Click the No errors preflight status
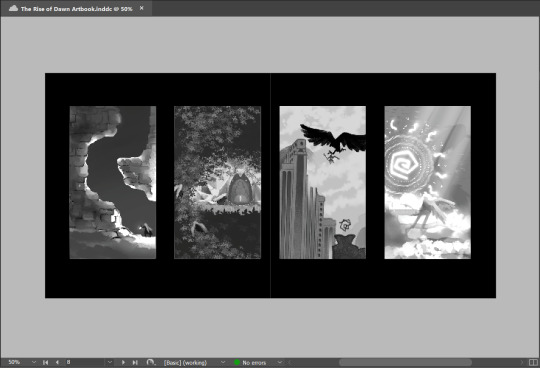The height and width of the screenshot is (368, 540). (x=254, y=363)
